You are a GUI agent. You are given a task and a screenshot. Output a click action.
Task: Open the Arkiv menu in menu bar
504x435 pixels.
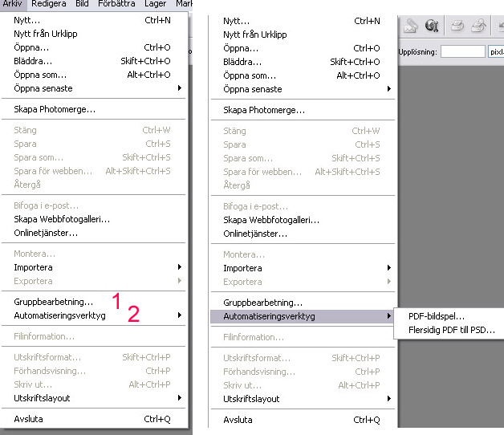[x=13, y=4]
